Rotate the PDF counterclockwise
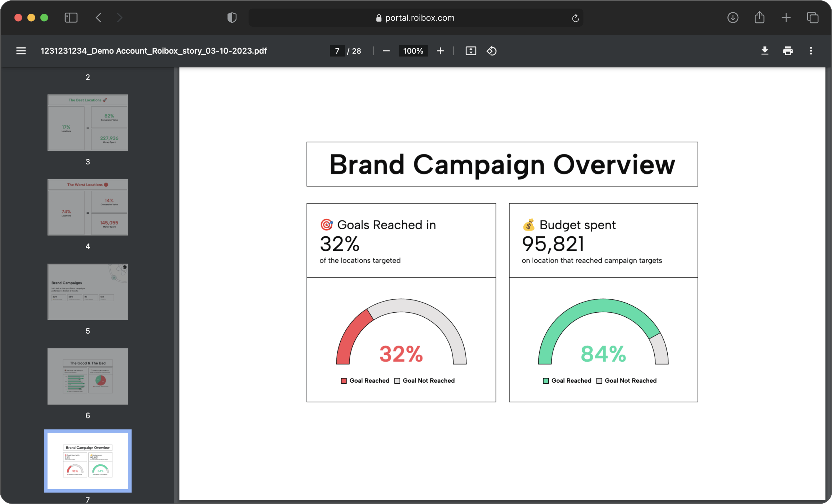The height and width of the screenshot is (504, 832). click(492, 51)
